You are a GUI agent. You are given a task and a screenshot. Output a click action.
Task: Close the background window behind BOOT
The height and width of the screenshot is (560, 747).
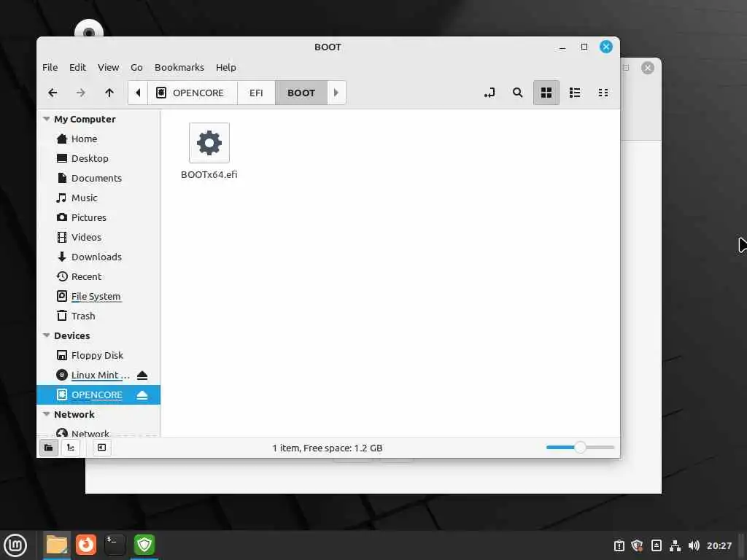coord(648,68)
